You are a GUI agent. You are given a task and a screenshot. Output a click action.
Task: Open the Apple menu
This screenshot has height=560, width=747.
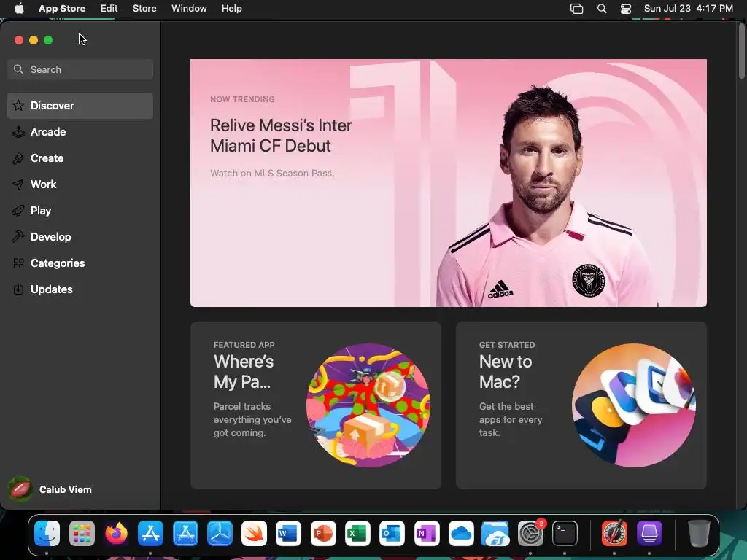pos(19,9)
